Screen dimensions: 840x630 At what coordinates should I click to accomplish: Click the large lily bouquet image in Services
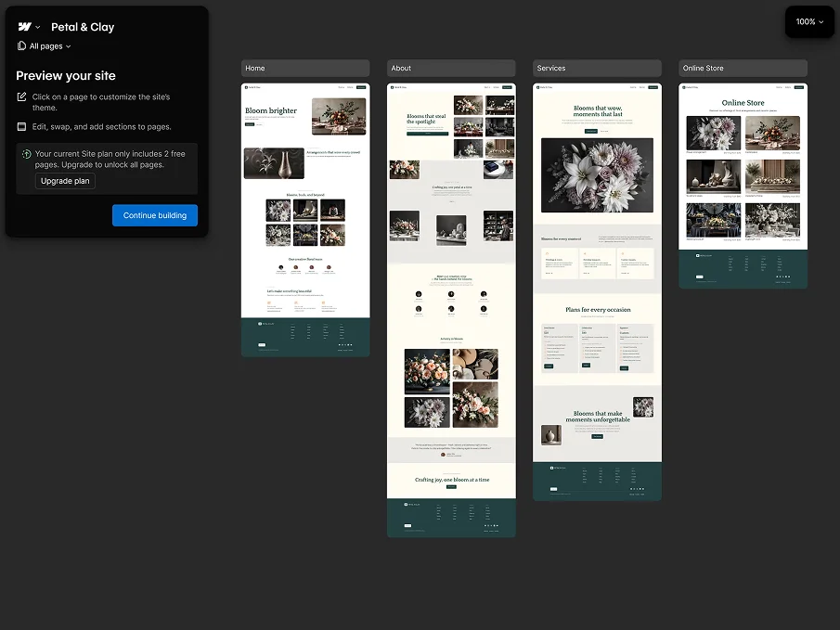pos(598,175)
